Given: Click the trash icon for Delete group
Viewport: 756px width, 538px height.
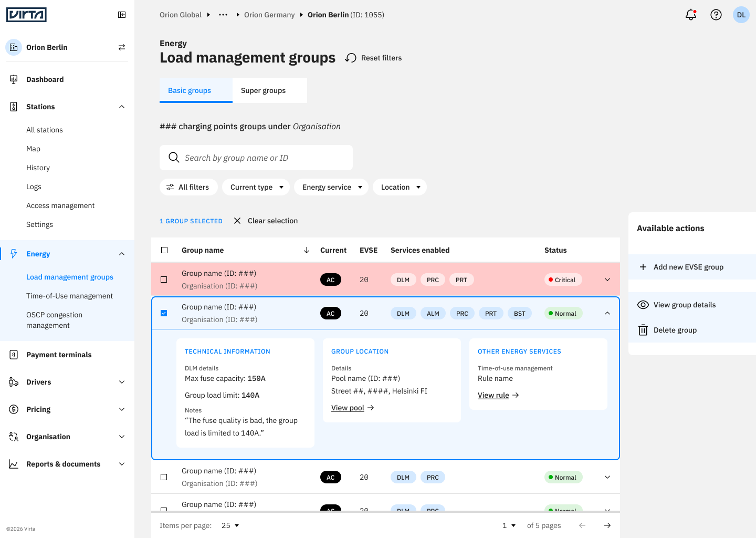Looking at the screenshot, I should pyautogui.click(x=643, y=330).
